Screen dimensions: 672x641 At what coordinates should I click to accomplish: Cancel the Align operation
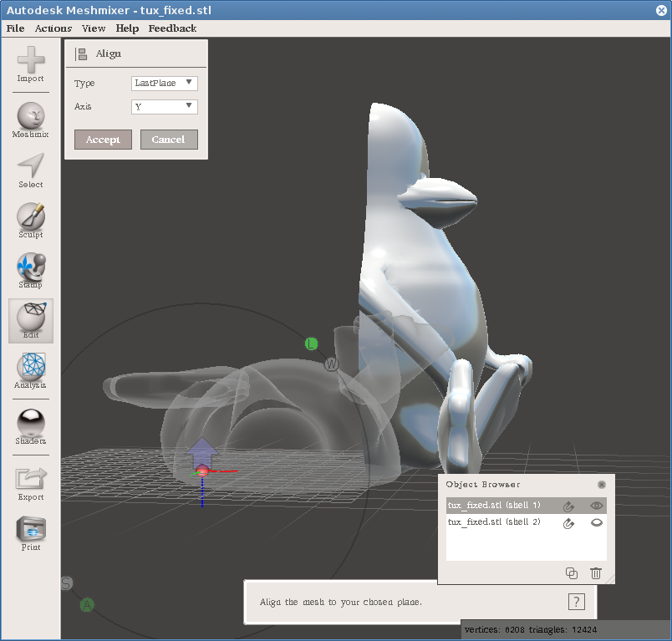(169, 140)
